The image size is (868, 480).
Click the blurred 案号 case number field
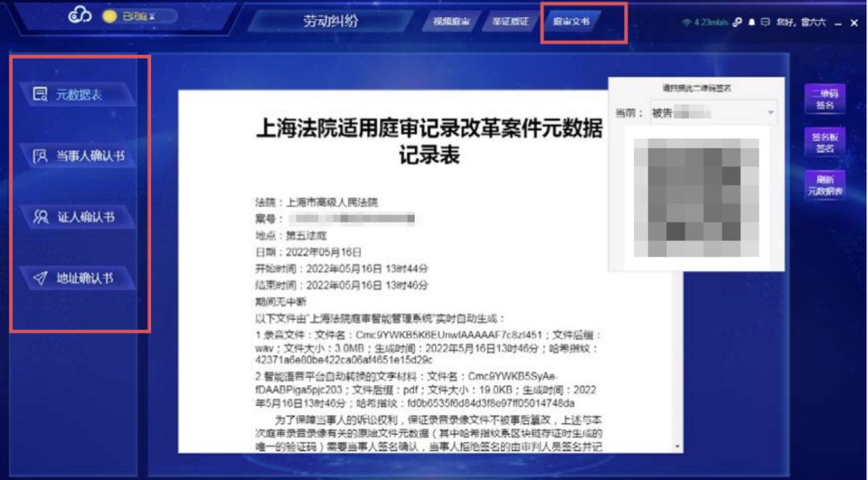[351, 219]
